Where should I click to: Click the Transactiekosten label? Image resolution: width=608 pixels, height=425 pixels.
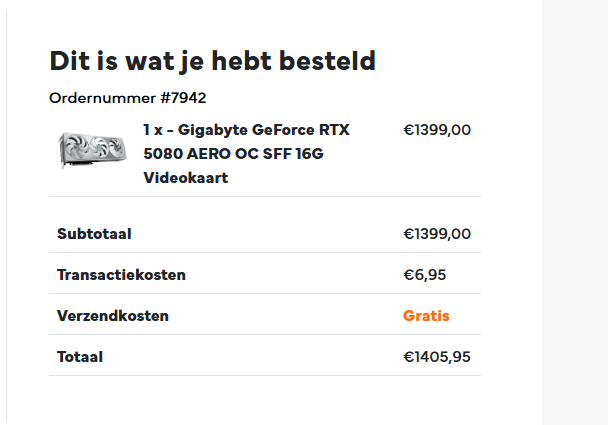(121, 275)
